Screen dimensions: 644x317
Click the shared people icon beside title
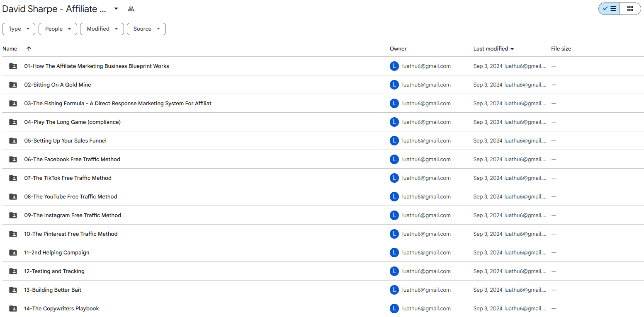click(131, 9)
